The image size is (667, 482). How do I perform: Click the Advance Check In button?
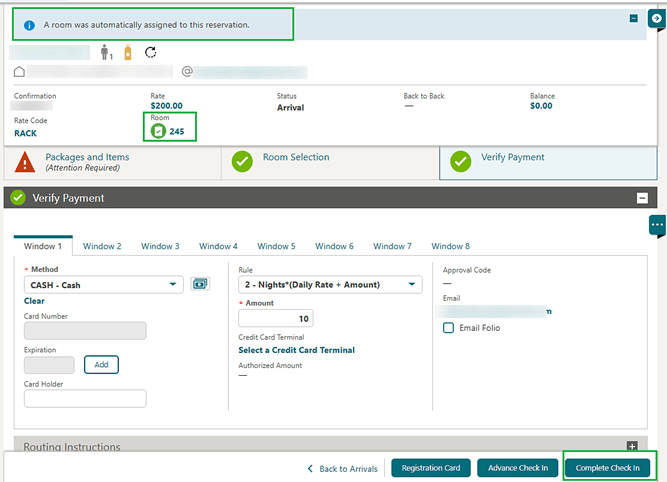tap(518, 468)
